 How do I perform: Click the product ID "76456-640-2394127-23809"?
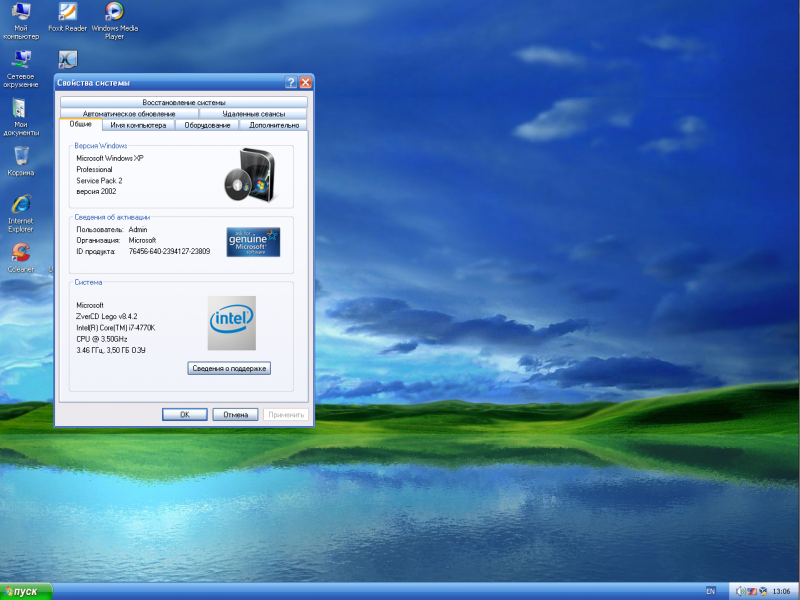[x=169, y=251]
